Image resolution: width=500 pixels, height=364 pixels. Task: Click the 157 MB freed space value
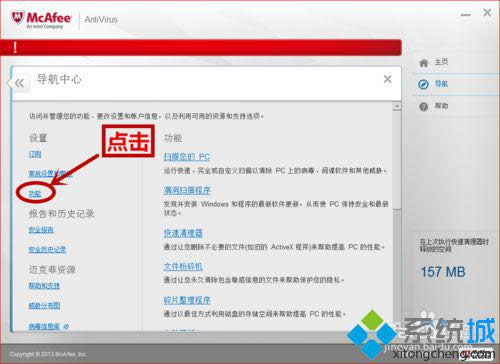click(443, 272)
